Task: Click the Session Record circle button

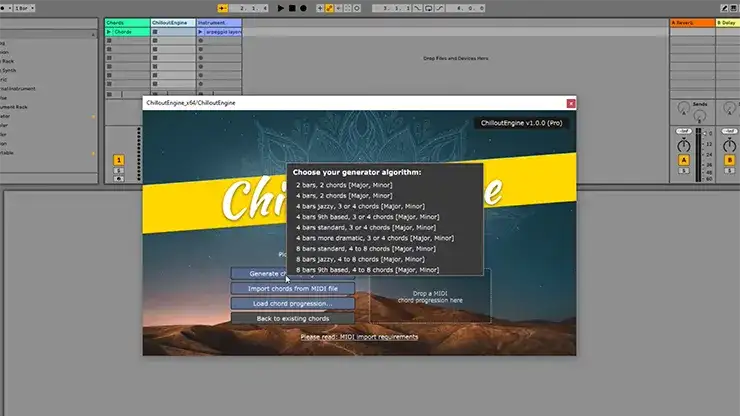Action: coord(357,8)
